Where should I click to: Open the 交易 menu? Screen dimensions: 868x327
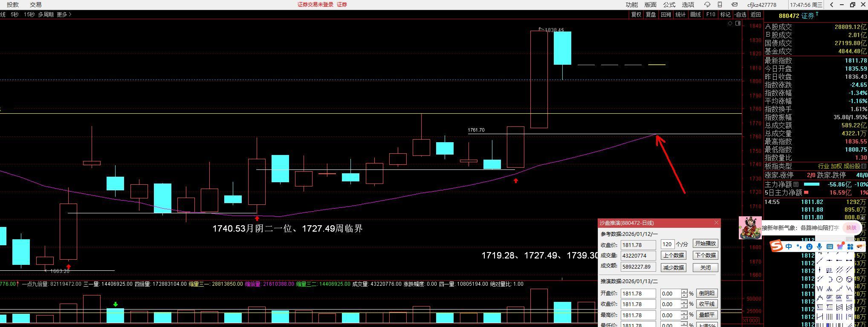coord(36,5)
